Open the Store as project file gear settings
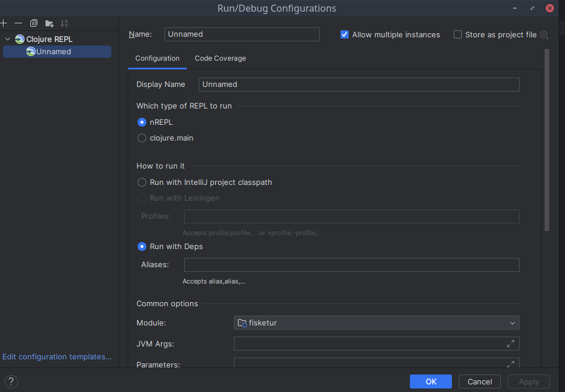 coord(543,35)
